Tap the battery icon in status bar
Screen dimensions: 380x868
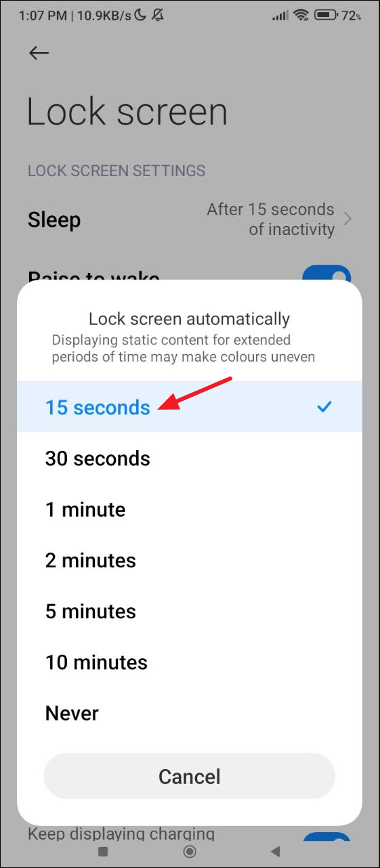pos(326,14)
